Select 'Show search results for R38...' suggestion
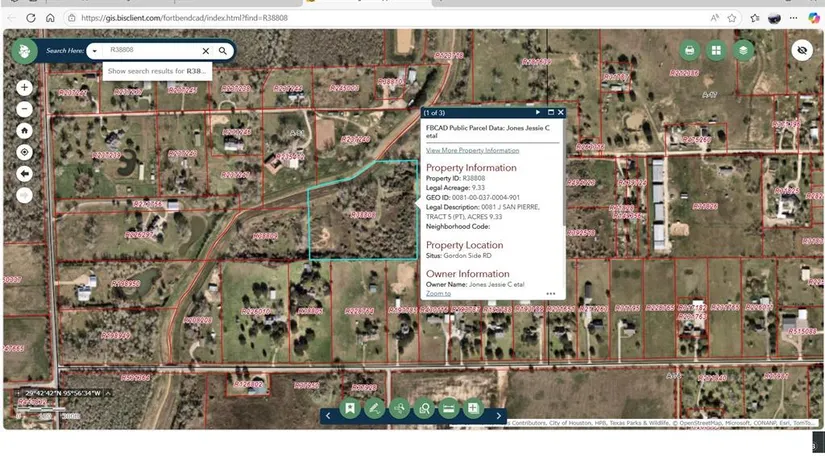Viewport: 825px width, 464px height. pyautogui.click(x=157, y=71)
